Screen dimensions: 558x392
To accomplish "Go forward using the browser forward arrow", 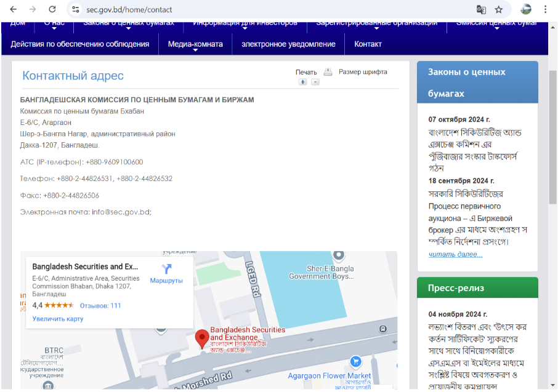I will tap(33, 9).
